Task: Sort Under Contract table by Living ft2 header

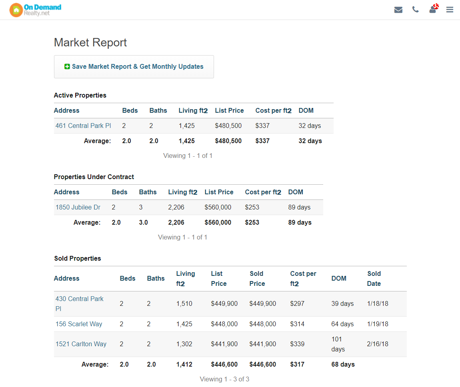Action: coord(183,192)
